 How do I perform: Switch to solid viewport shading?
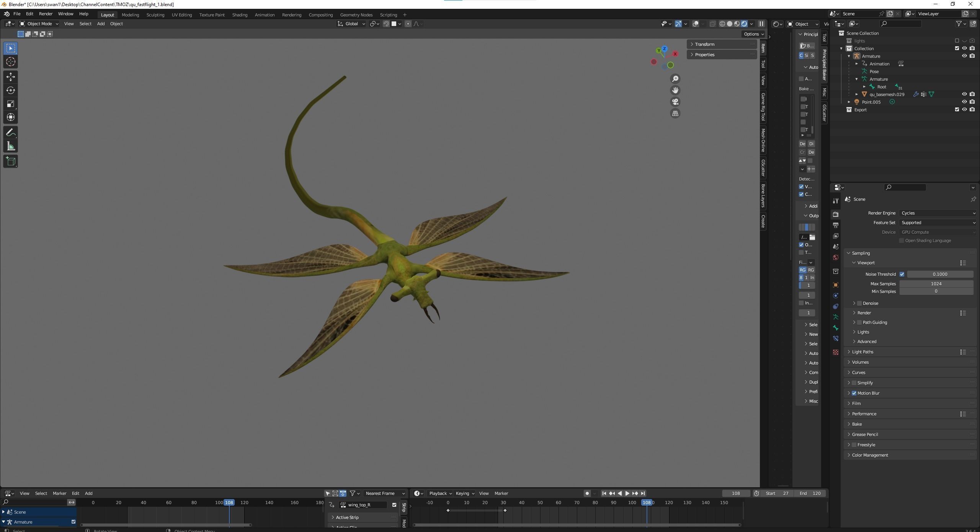[x=730, y=24]
